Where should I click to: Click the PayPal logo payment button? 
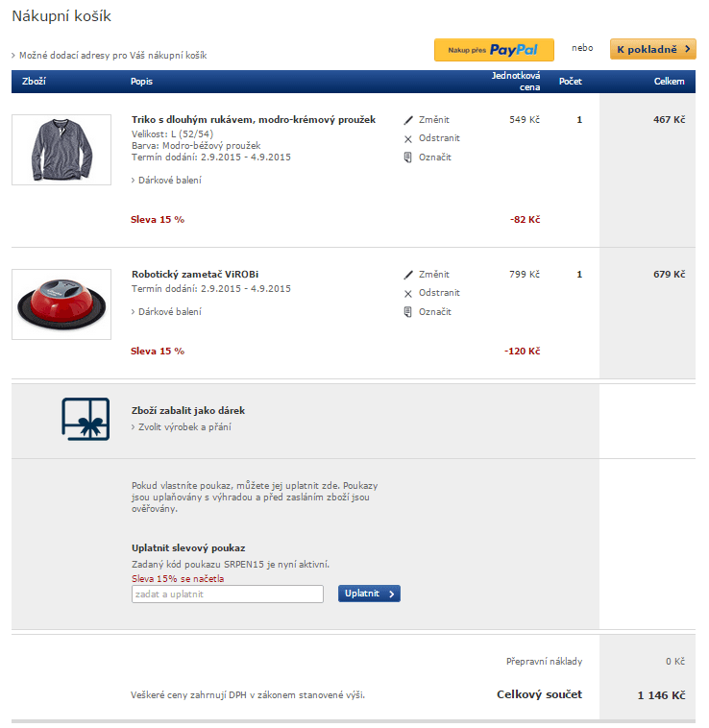coord(494,50)
